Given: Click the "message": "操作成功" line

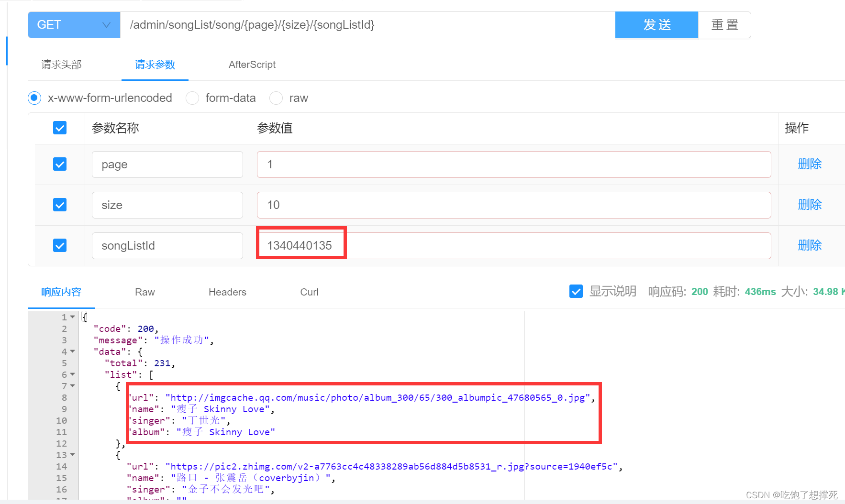Looking at the screenshot, I should 154,340.
